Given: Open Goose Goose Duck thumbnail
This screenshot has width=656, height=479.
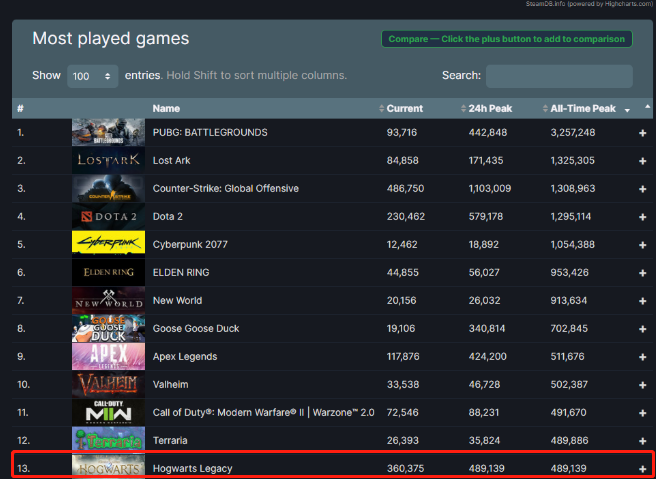Looking at the screenshot, I should pyautogui.click(x=108, y=328).
